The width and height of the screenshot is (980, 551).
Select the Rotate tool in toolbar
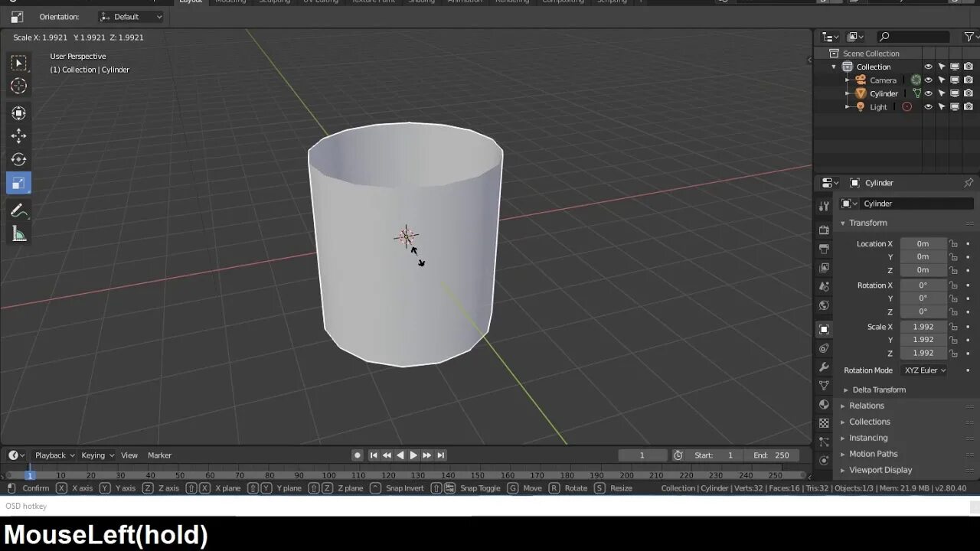tap(19, 159)
